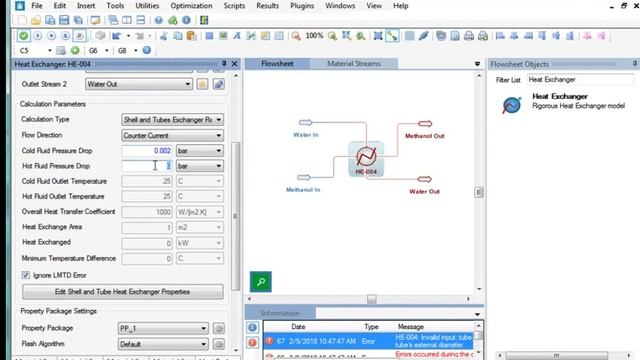Viewport: 640px width, 360px height.
Task: Click the insert text 'A' icon
Action: (237, 36)
